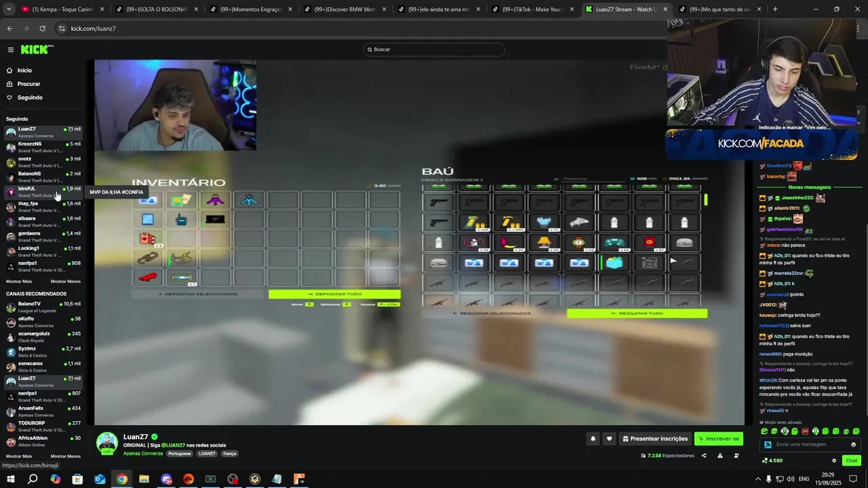Switch to the Discover BMW Moto tab
The image size is (868, 488).
[345, 9]
